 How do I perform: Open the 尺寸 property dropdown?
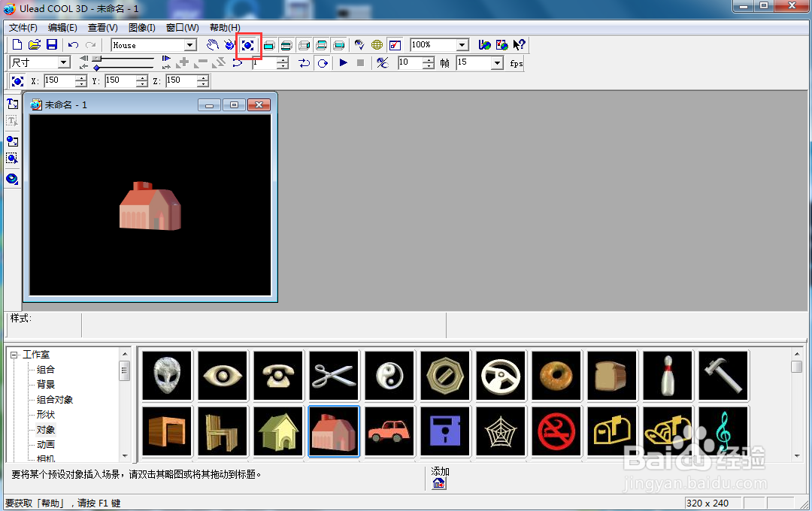64,62
